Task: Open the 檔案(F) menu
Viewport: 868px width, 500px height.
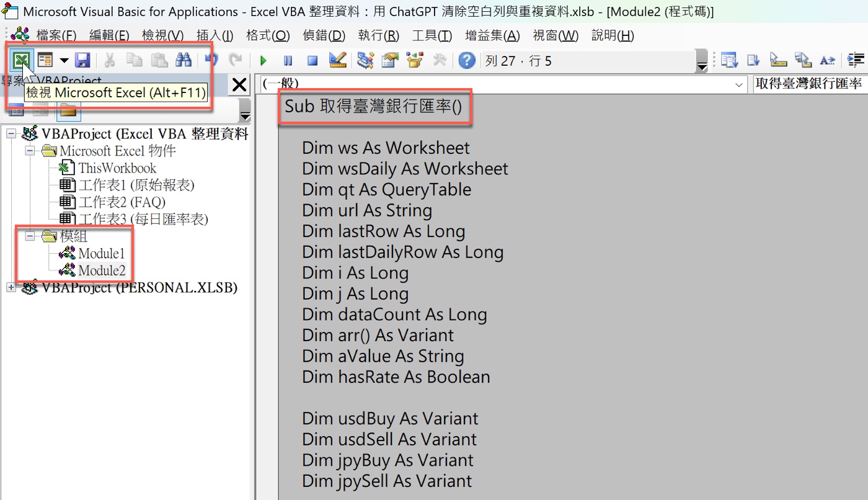Action: point(56,35)
